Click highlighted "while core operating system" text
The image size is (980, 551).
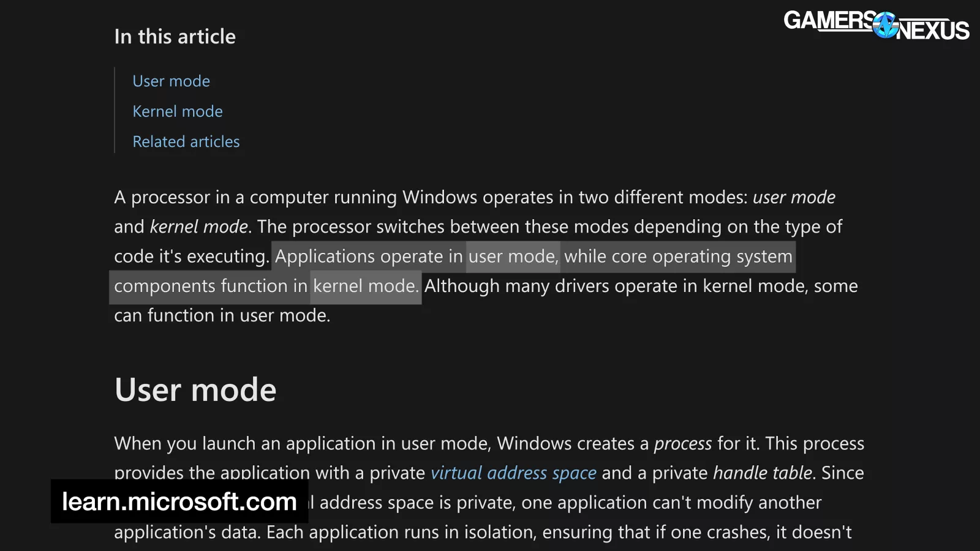coord(678,257)
